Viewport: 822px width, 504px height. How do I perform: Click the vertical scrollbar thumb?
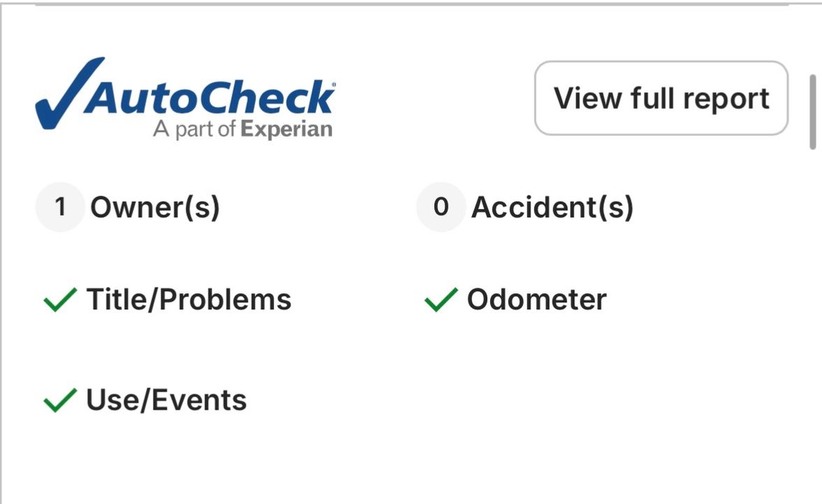[813, 112]
